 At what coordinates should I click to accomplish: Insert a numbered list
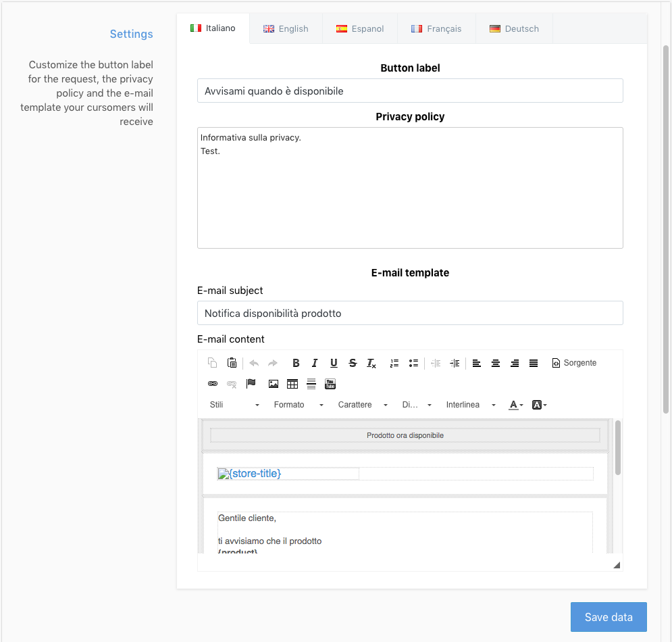[x=394, y=363]
